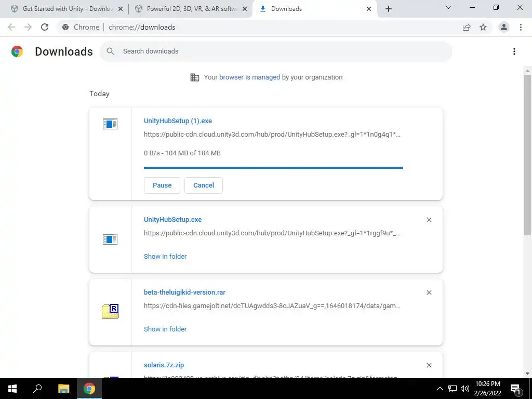This screenshot has width=532, height=399.
Task: Click the UnityHubSetup.exe file icon
Action: 110,239
